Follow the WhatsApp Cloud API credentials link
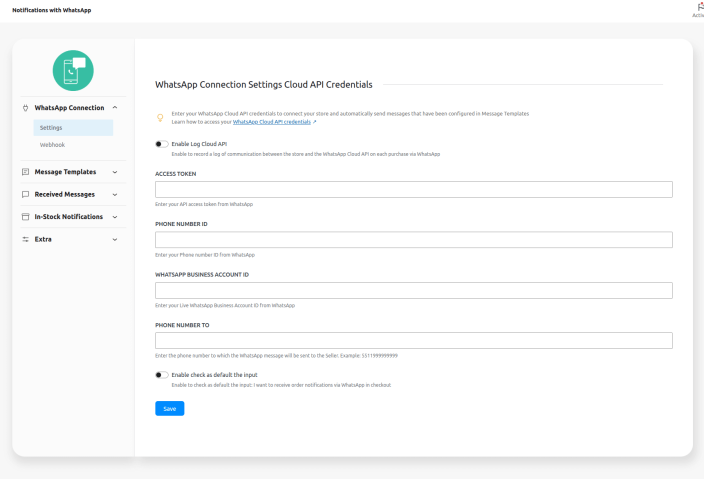 click(x=274, y=121)
